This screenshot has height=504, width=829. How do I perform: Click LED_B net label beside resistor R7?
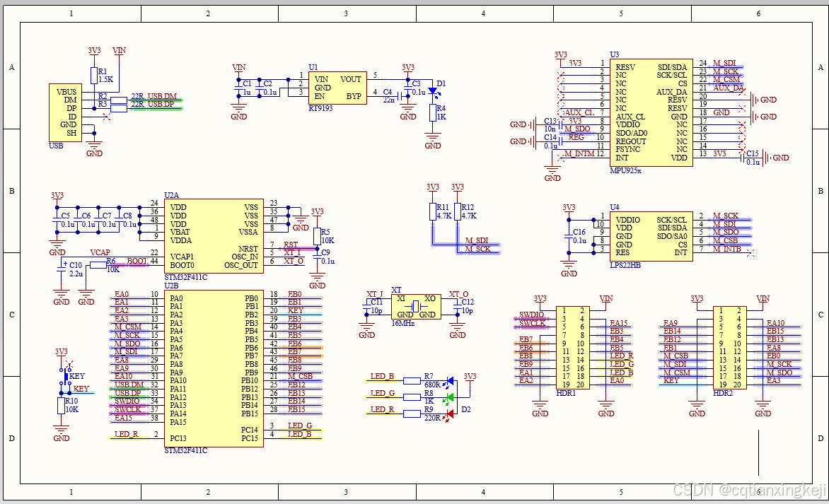point(382,376)
